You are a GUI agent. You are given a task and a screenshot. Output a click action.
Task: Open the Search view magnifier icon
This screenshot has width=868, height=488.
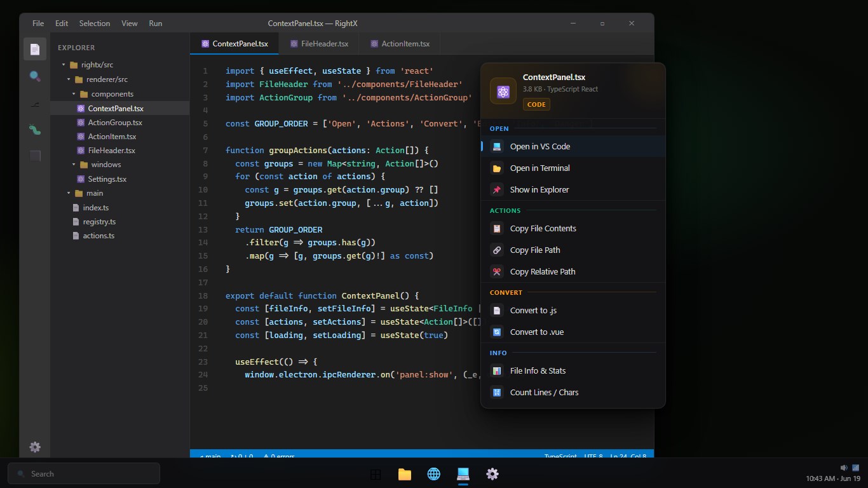(35, 76)
